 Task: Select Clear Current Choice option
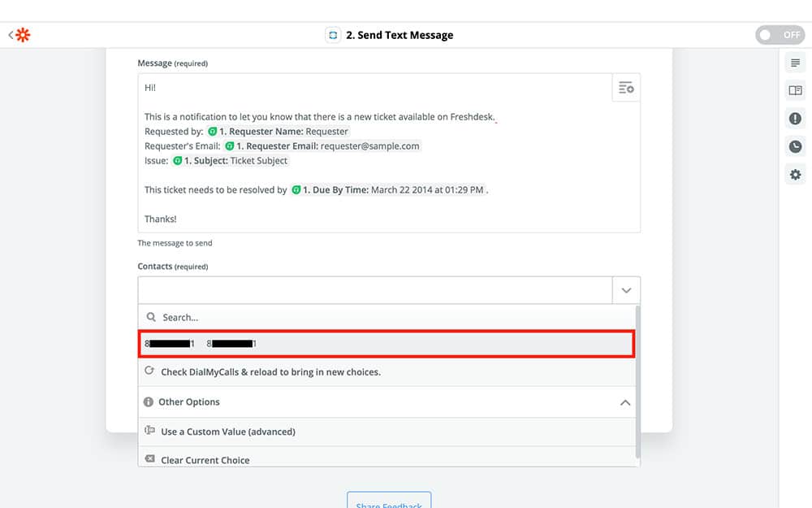(x=205, y=460)
